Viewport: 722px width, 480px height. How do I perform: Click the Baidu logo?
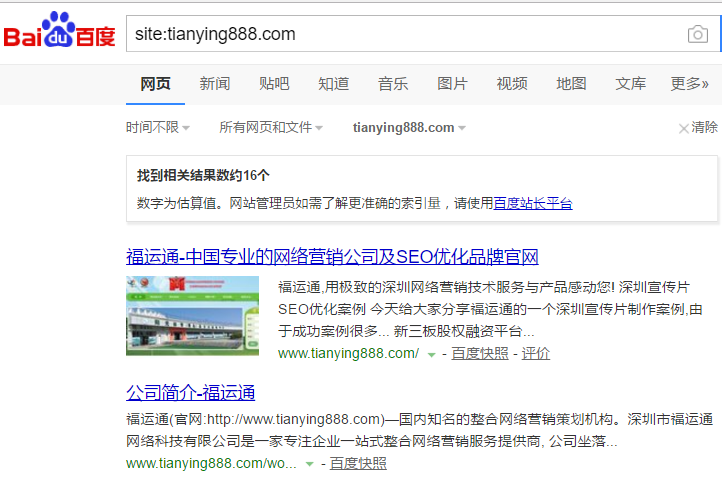pyautogui.click(x=59, y=30)
